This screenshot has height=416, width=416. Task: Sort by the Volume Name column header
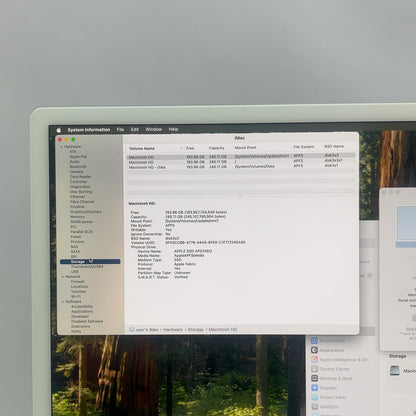pyautogui.click(x=142, y=148)
